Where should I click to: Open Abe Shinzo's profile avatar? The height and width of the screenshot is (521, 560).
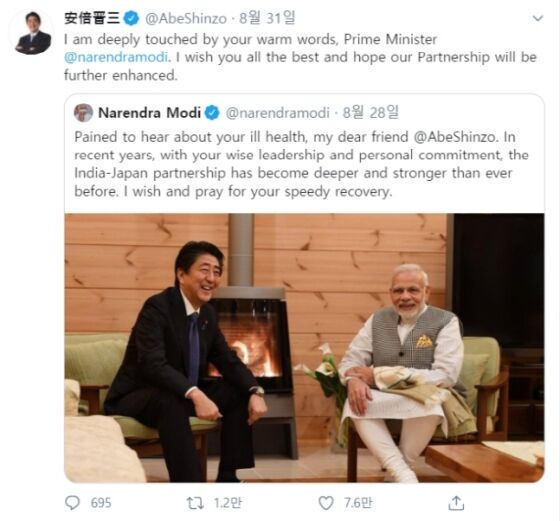pos(32,33)
